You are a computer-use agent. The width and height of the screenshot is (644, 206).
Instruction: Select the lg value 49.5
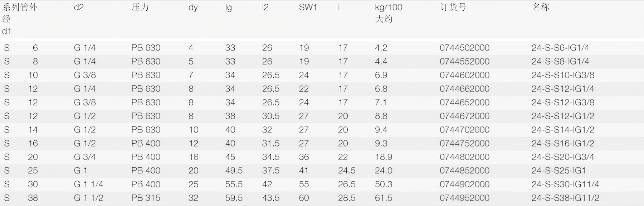pyautogui.click(x=234, y=171)
